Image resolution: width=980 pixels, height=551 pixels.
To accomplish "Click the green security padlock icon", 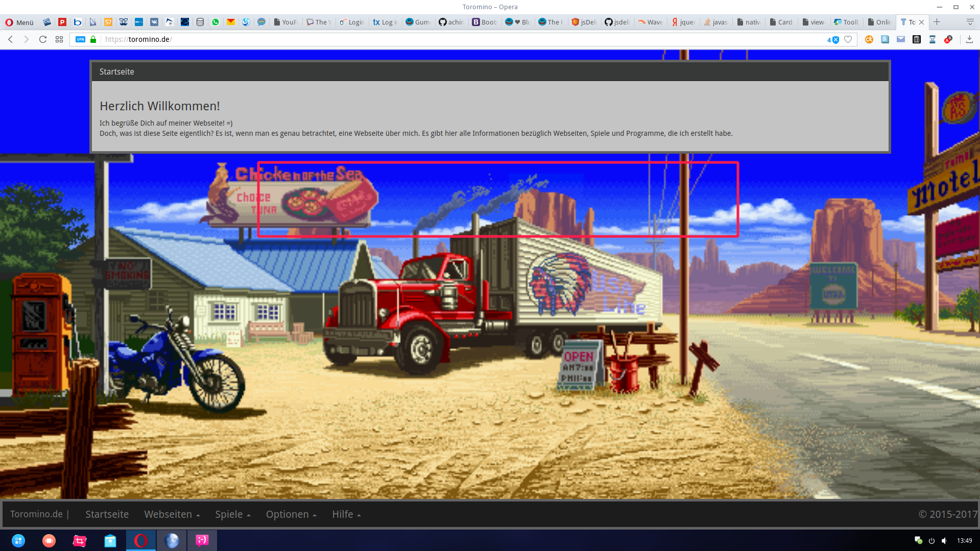I will [x=93, y=39].
